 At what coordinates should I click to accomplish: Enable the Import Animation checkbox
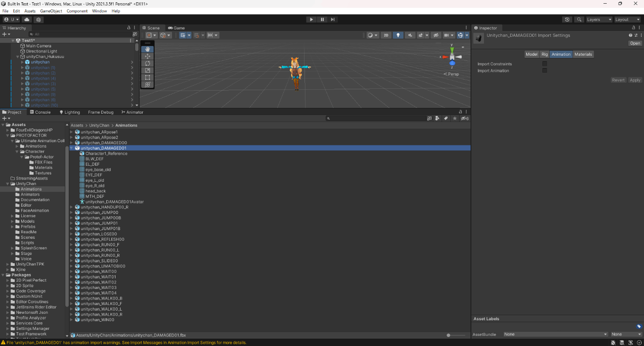coord(545,71)
